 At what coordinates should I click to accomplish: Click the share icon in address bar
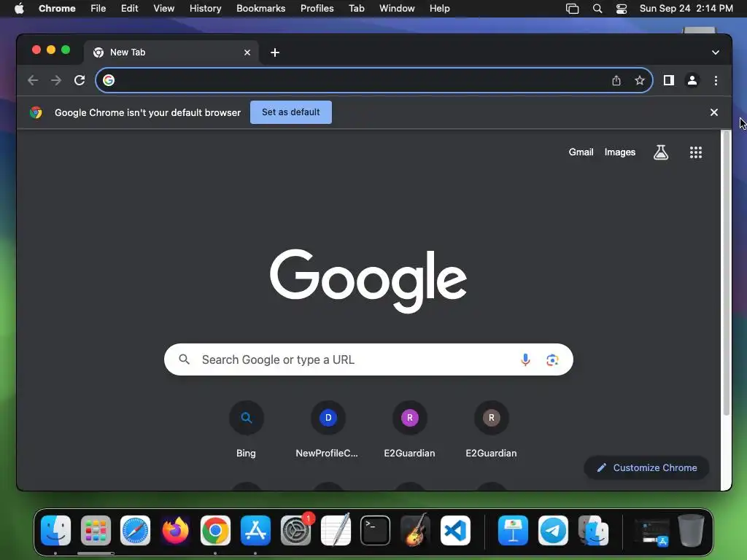(x=616, y=80)
